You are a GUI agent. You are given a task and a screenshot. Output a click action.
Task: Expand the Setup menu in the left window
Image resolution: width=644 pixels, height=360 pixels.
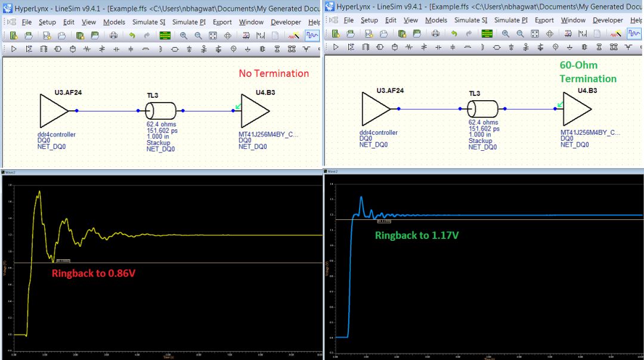coord(47,22)
